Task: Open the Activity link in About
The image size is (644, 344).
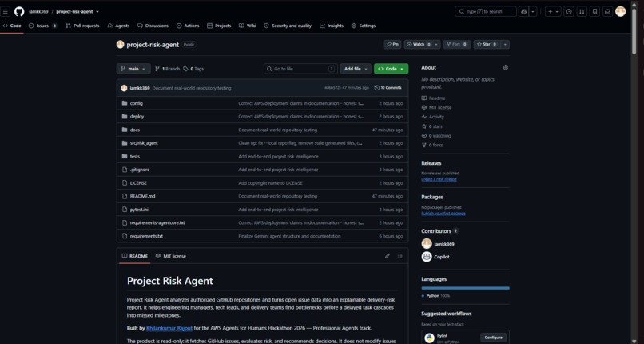Action: [x=433, y=117]
